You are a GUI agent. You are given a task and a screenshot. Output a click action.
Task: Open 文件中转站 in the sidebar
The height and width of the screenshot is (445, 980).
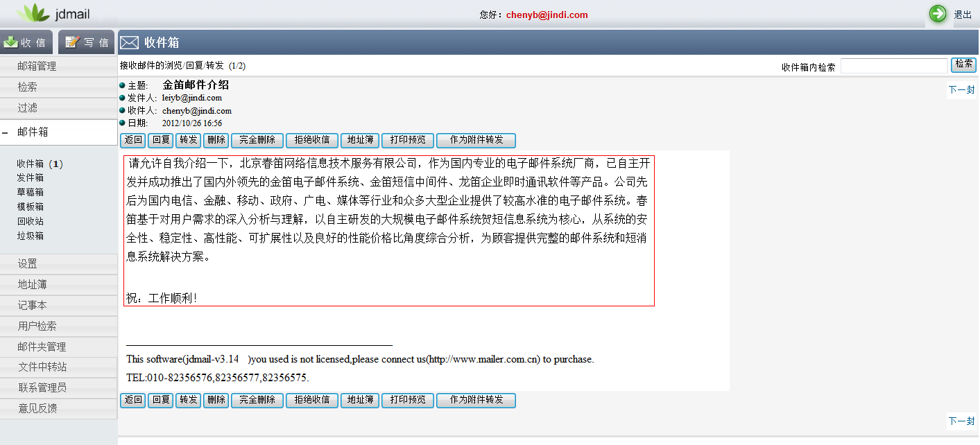point(58,367)
